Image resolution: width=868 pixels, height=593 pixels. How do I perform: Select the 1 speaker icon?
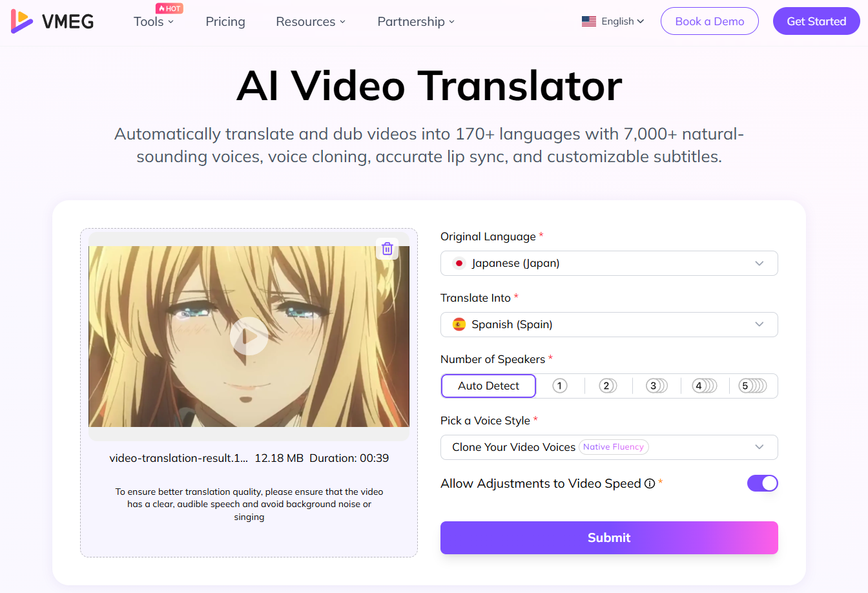[x=560, y=386]
